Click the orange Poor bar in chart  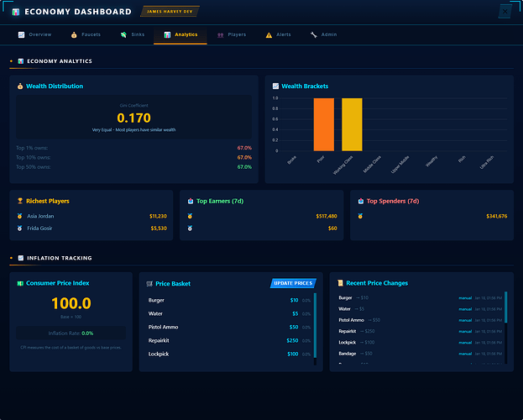(x=323, y=124)
